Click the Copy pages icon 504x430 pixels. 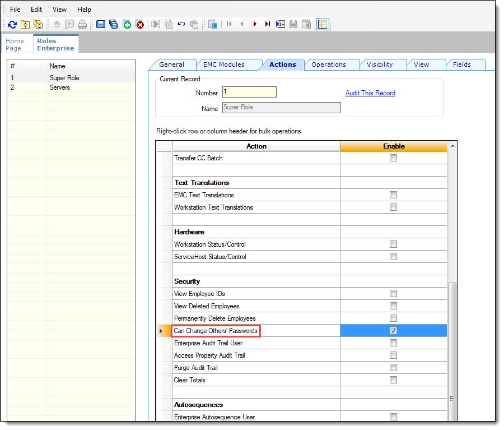click(x=169, y=24)
